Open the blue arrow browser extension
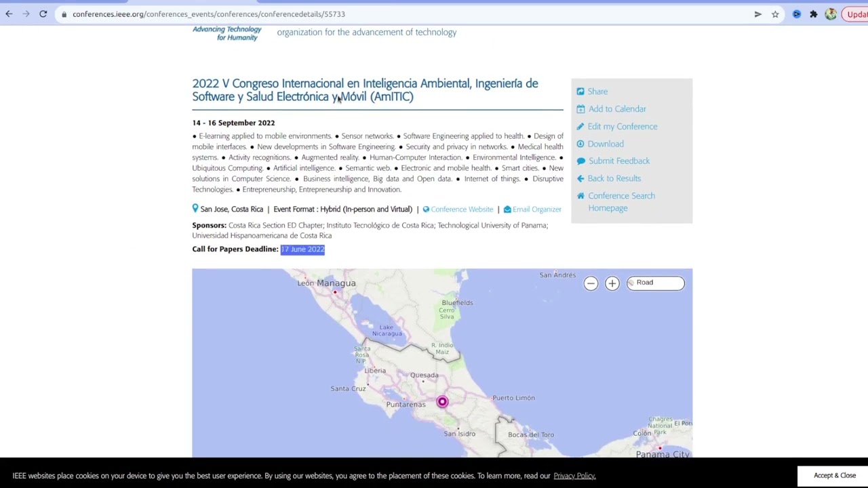868x488 pixels. click(797, 14)
